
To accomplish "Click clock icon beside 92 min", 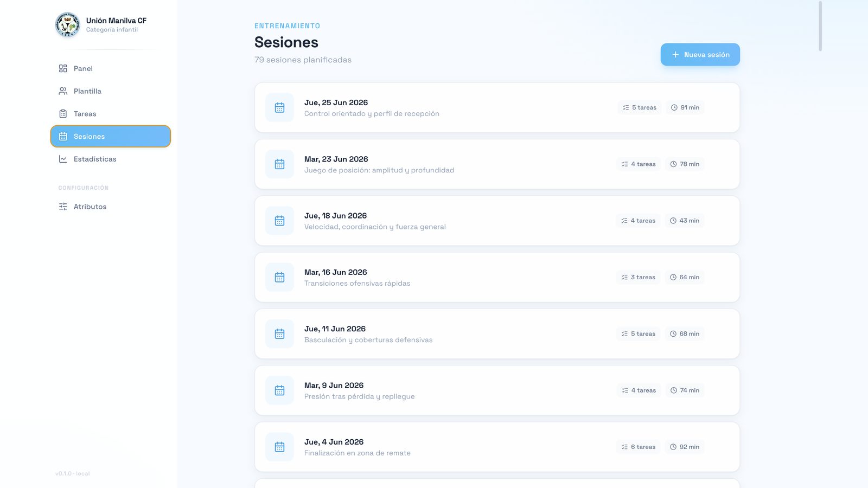I will click(673, 447).
